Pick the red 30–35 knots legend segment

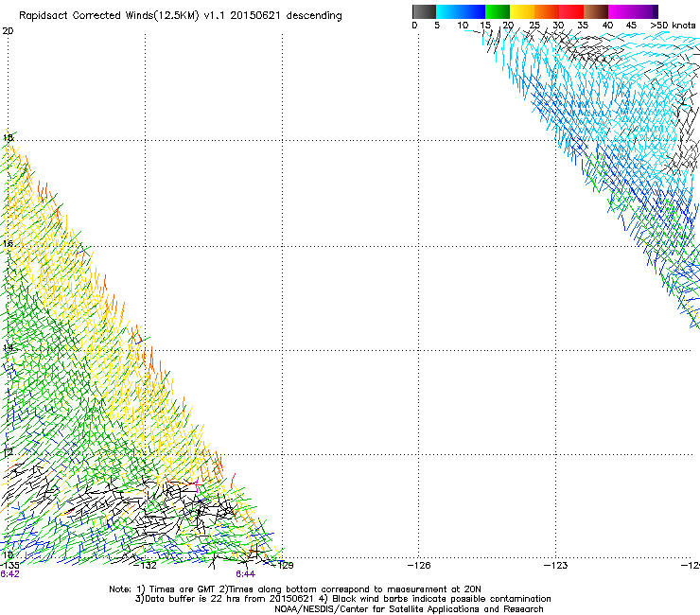tap(571, 11)
